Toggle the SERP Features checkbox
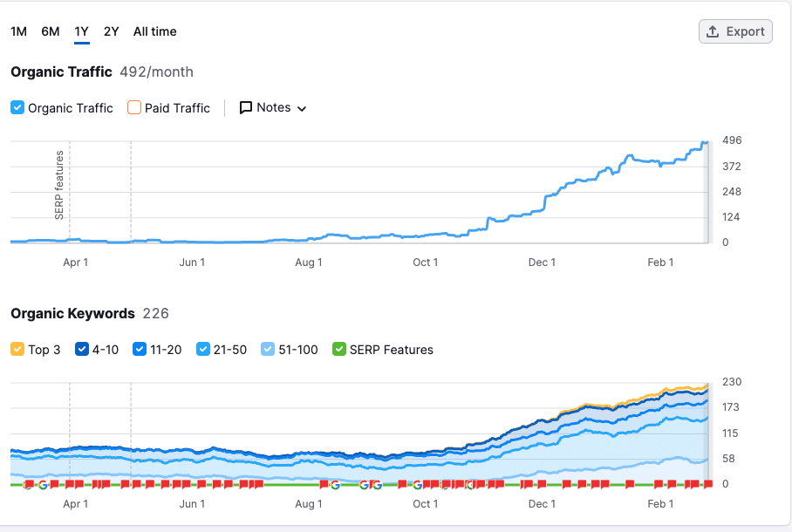 (x=338, y=349)
